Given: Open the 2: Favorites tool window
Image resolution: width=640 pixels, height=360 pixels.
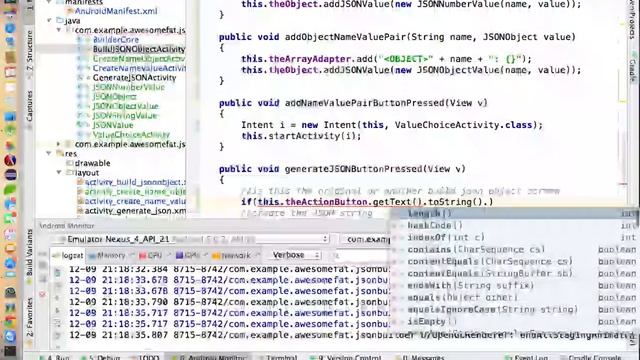Looking at the screenshot, I should coord(29,317).
